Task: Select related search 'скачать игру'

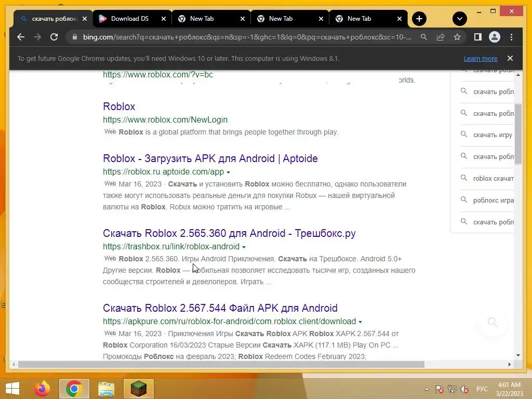Action: point(493,135)
